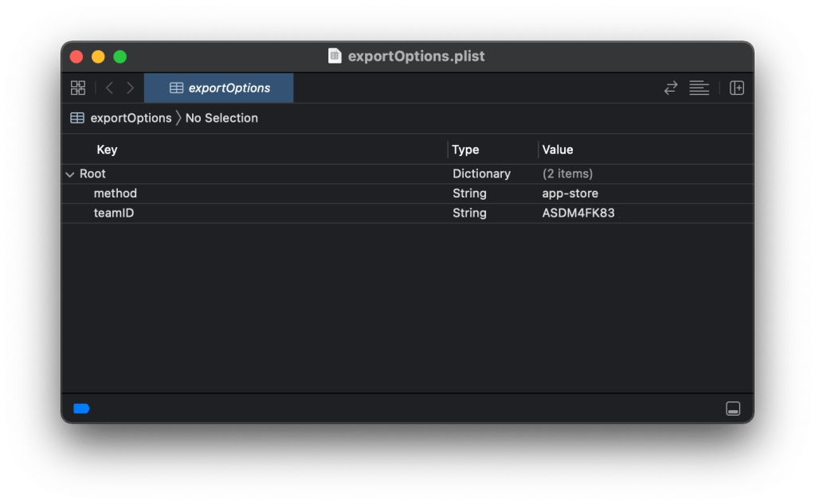The width and height of the screenshot is (815, 504).
Task: Click the ASDM4FK83 value cell
Action: [578, 213]
